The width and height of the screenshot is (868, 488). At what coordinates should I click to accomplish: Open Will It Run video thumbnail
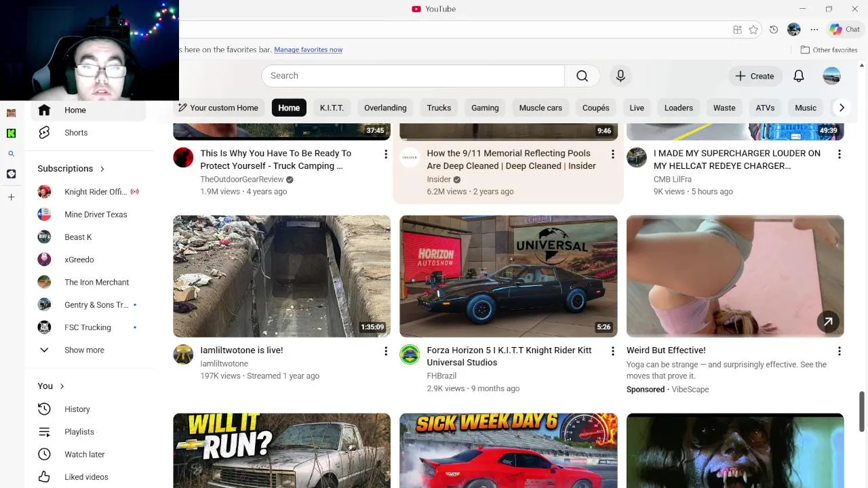(281, 451)
